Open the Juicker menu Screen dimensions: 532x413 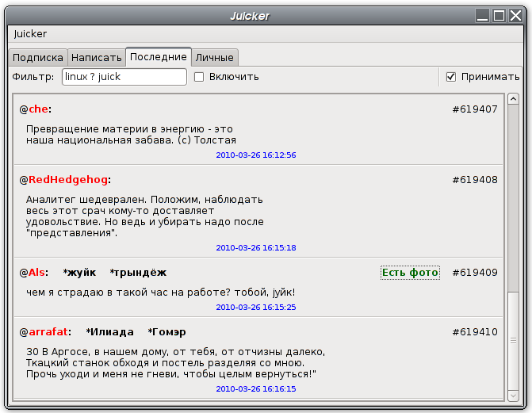click(x=30, y=34)
